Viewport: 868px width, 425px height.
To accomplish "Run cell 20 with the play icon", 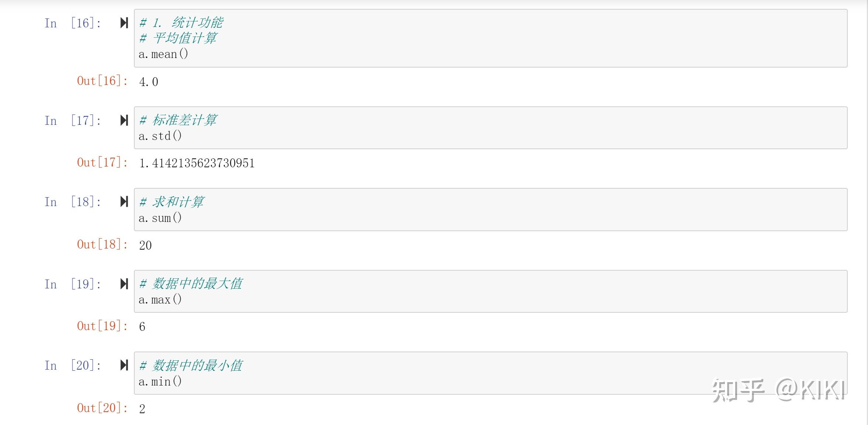I will [x=124, y=365].
